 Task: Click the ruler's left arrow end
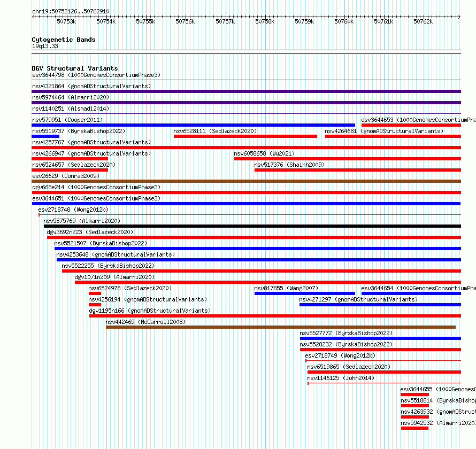point(33,17)
